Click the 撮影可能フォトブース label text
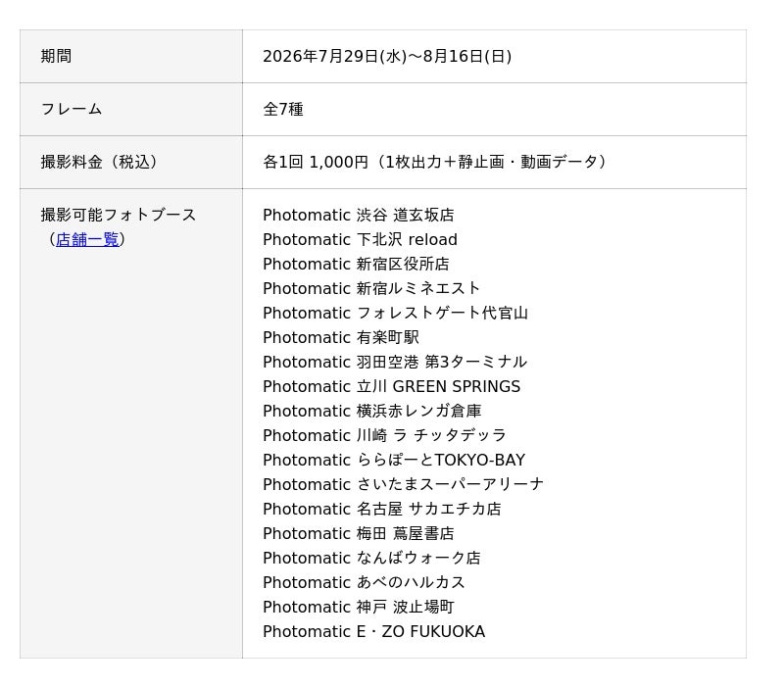Screen dimensions: 784x688 click(x=118, y=215)
